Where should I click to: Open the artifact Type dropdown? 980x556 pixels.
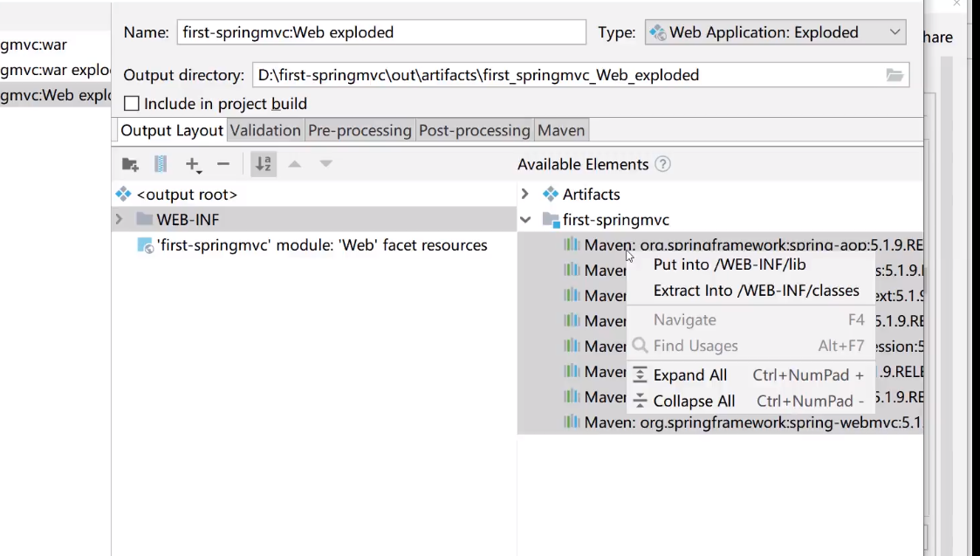(x=775, y=32)
